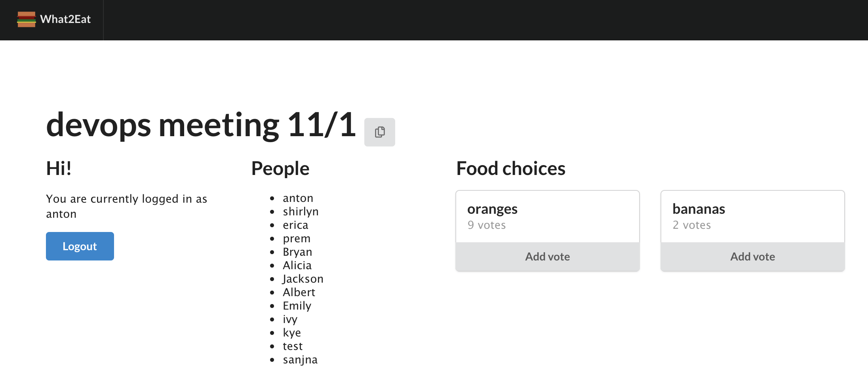Open the What2Eat brand name link
The height and width of the screenshot is (384, 868).
[x=65, y=19]
